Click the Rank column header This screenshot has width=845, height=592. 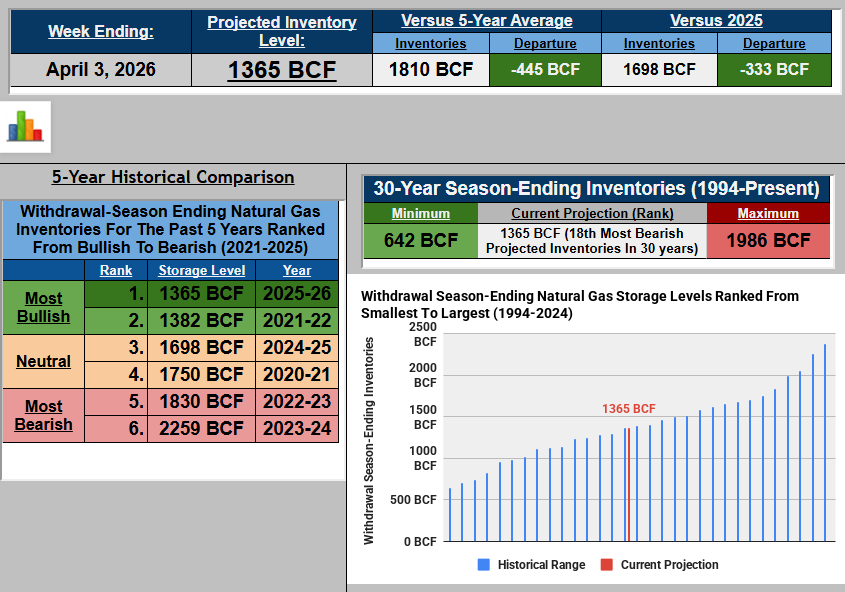pos(116,270)
